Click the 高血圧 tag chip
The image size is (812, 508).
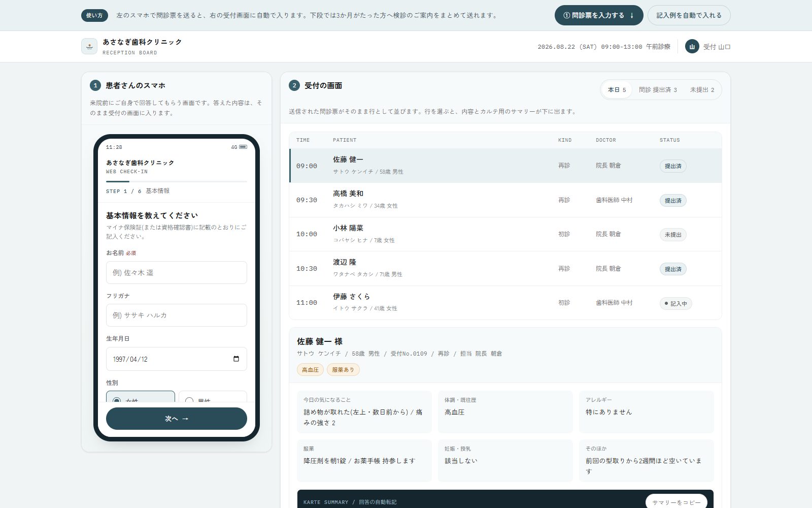click(x=310, y=370)
